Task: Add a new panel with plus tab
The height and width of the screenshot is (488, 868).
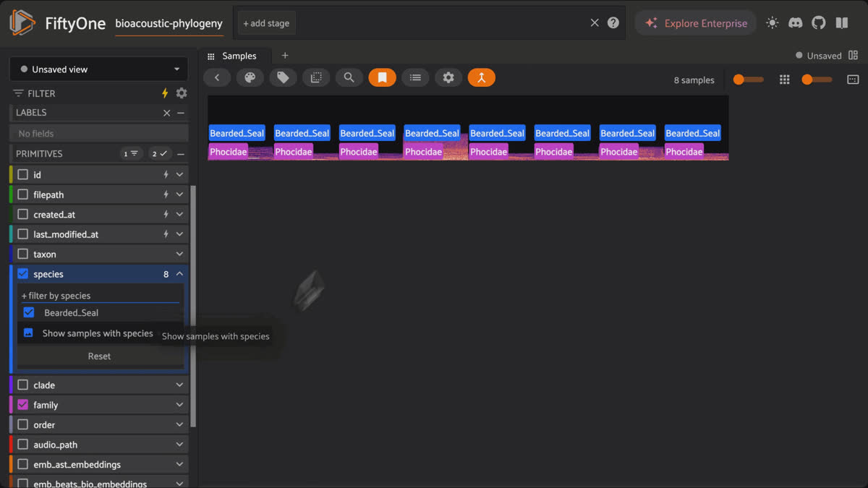Action: (x=285, y=56)
